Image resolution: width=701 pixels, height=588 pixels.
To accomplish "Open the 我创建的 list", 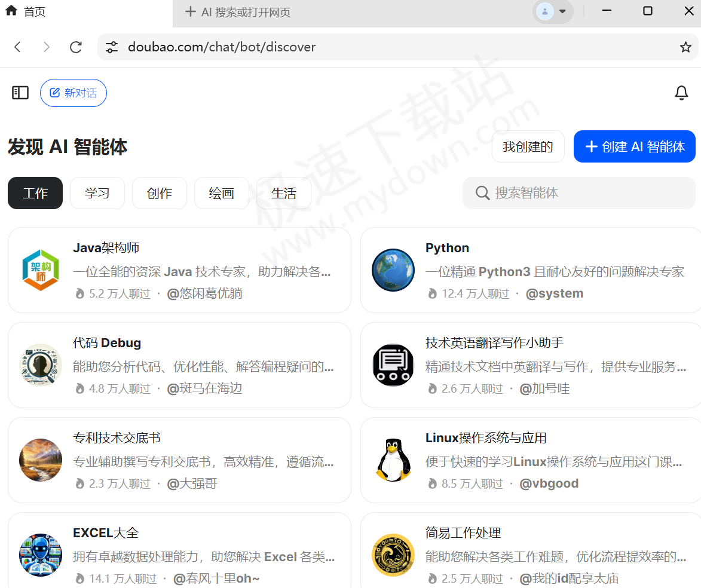I will [x=528, y=146].
